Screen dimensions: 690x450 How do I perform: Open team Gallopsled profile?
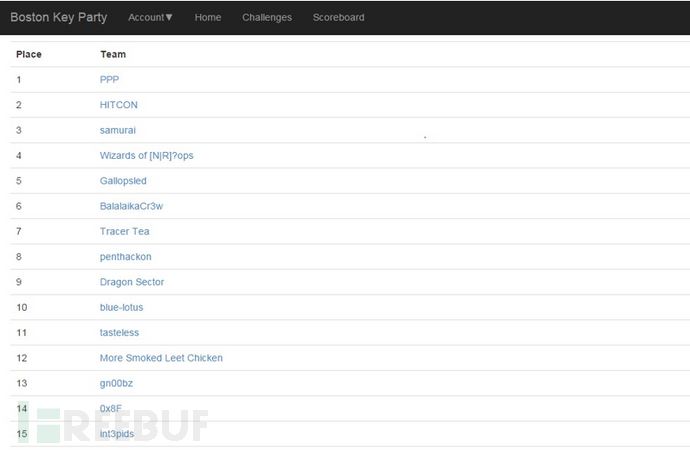(123, 181)
